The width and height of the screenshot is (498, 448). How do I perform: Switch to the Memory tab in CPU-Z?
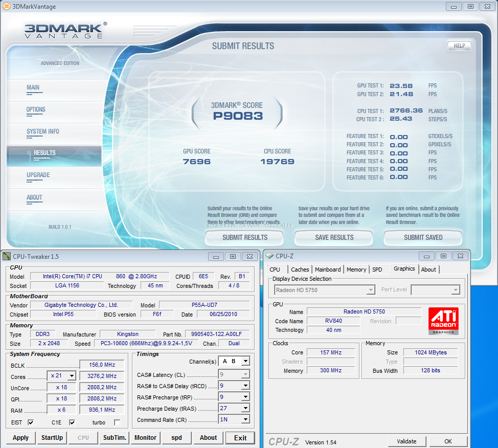coord(356,270)
